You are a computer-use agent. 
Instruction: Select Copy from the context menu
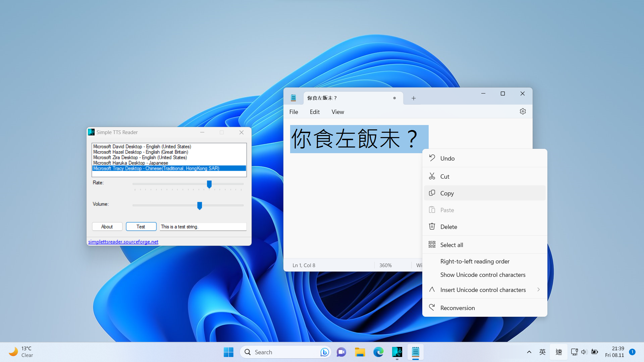pyautogui.click(x=447, y=193)
